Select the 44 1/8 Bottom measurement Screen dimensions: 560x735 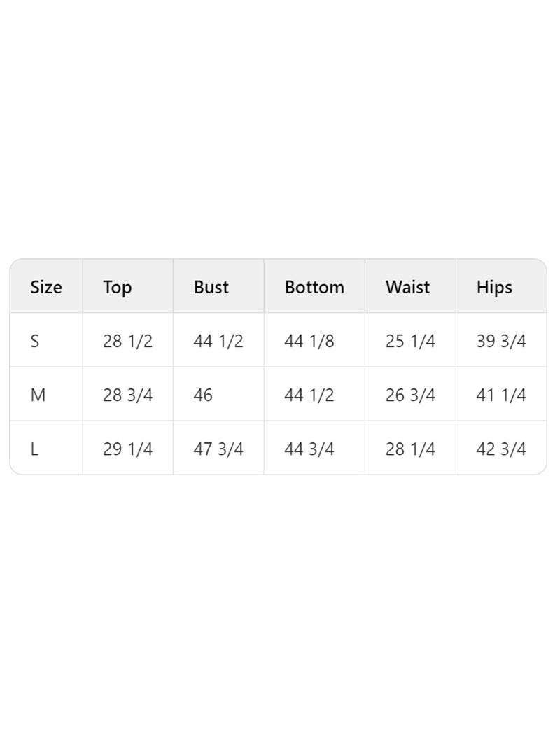point(309,342)
